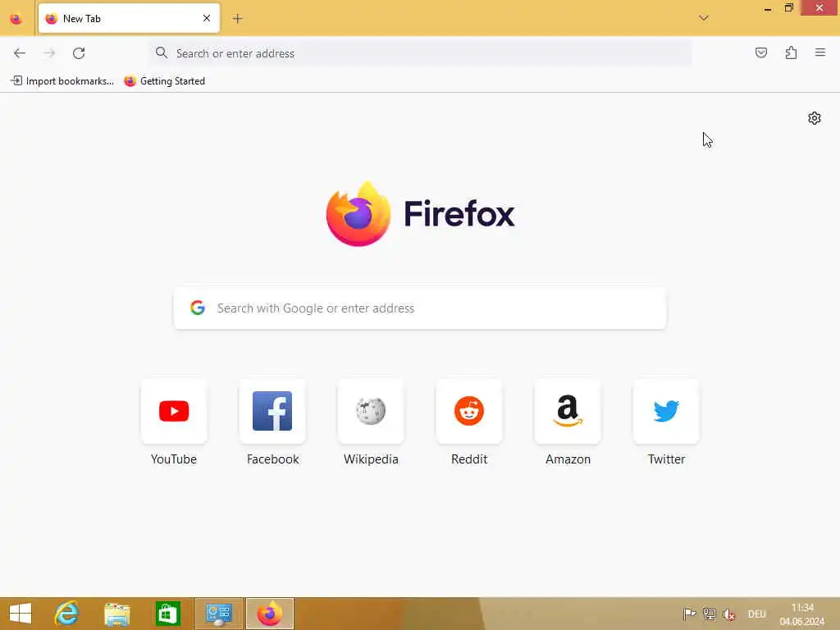
Task: Open Action Center flag tray icon
Action: 689,614
